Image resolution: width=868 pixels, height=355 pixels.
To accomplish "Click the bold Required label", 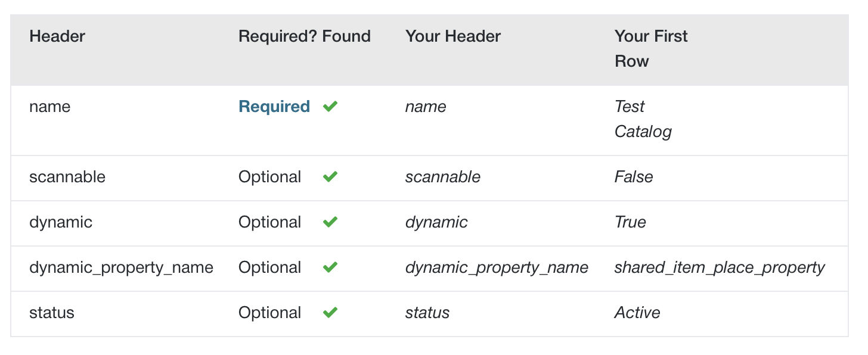I will pos(274,107).
